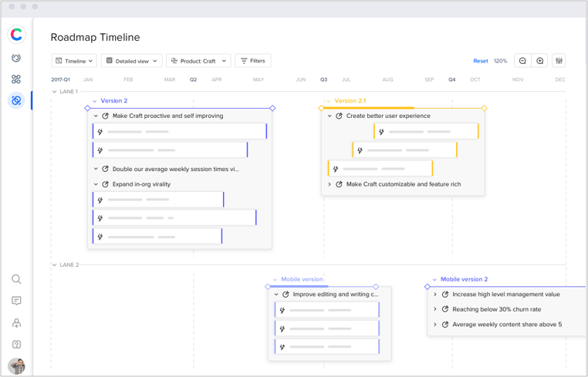Click the Version 2 end diamond marker
The width and height of the screenshot is (588, 377).
point(272,108)
